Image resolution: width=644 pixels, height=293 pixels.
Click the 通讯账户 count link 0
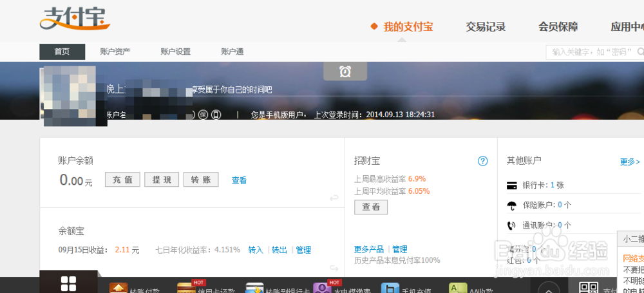pos(560,225)
